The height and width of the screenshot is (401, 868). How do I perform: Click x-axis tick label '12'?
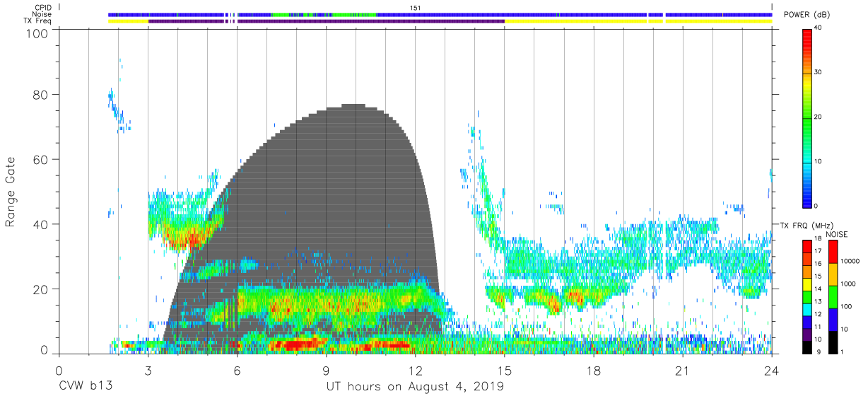point(416,371)
